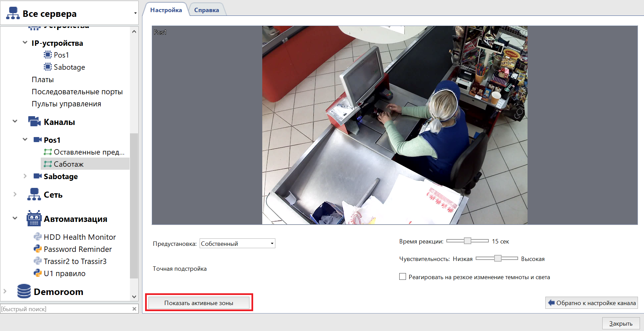Click the tree scrollbar up arrow

coord(134,32)
